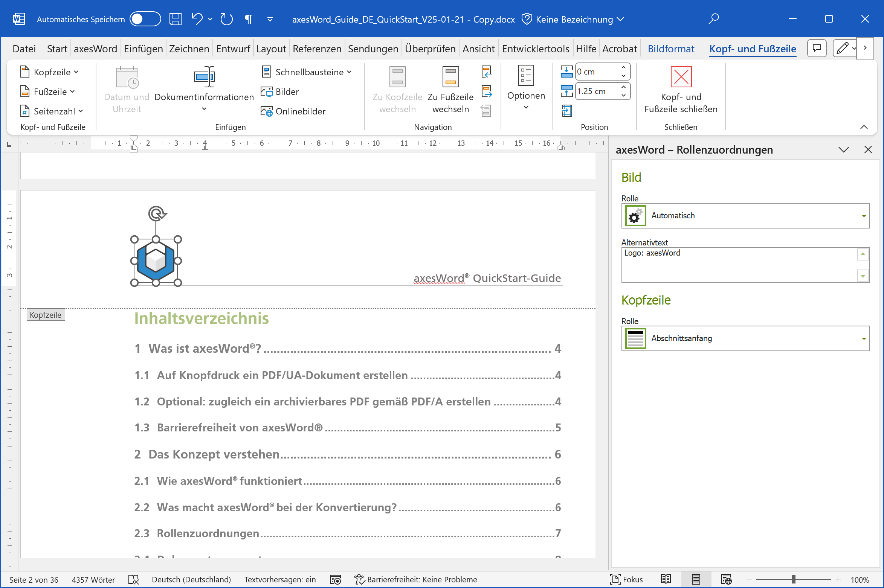The height and width of the screenshot is (588, 884).
Task: Switch to Fokus mode
Action: (x=626, y=580)
